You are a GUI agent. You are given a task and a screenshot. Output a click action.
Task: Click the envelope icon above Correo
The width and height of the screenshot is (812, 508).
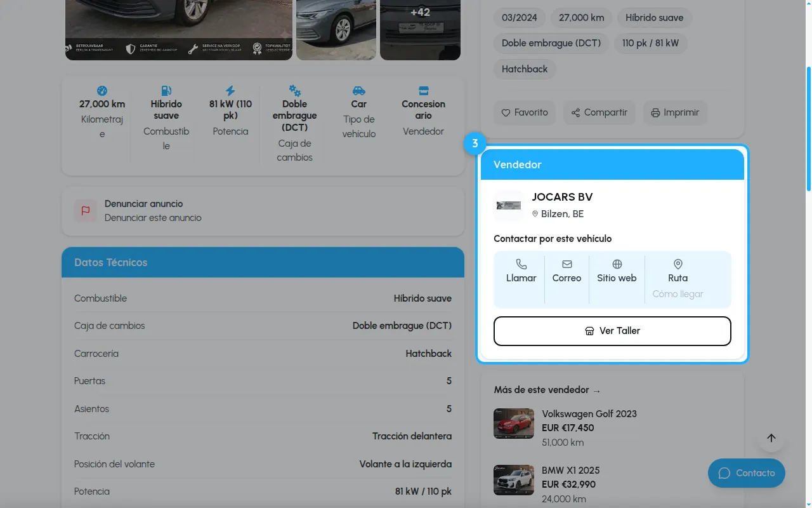coord(566,264)
